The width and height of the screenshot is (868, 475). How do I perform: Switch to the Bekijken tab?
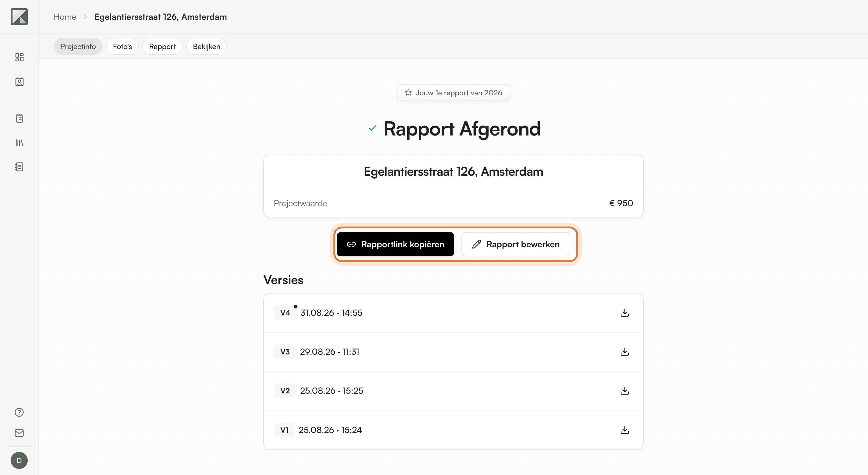pos(206,47)
